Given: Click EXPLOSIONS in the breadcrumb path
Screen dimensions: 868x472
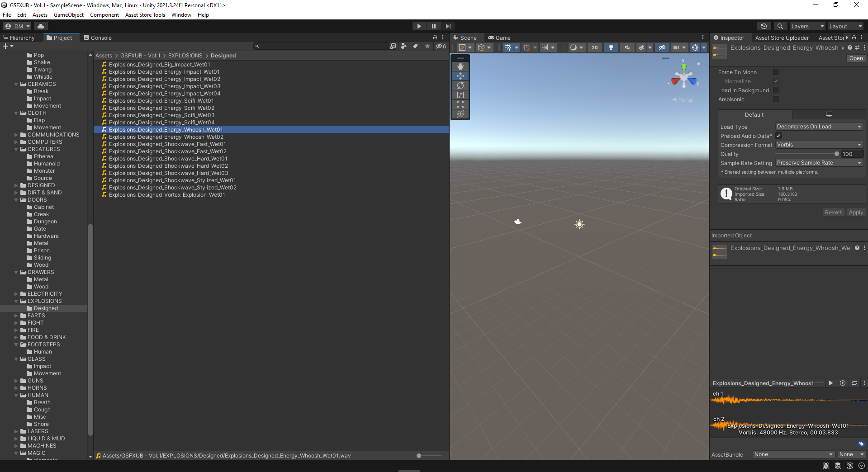Looking at the screenshot, I should click(185, 56).
